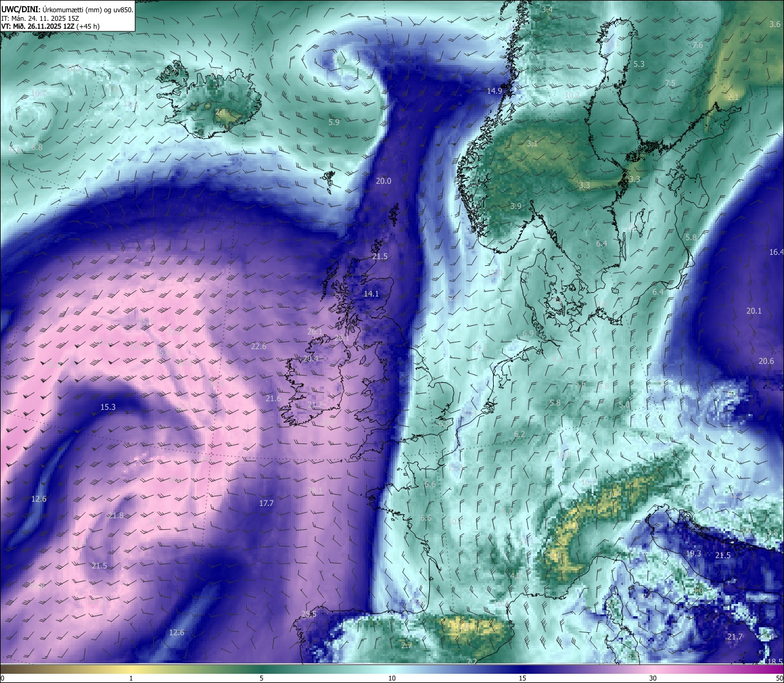Click the 16.4 value at right edge
Screen dimensions: 784x683
776,252
